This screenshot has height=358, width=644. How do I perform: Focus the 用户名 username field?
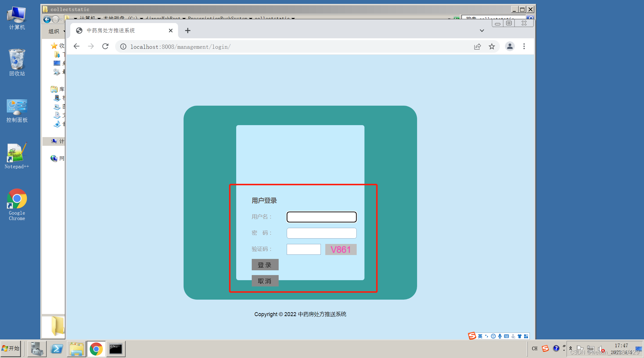321,217
